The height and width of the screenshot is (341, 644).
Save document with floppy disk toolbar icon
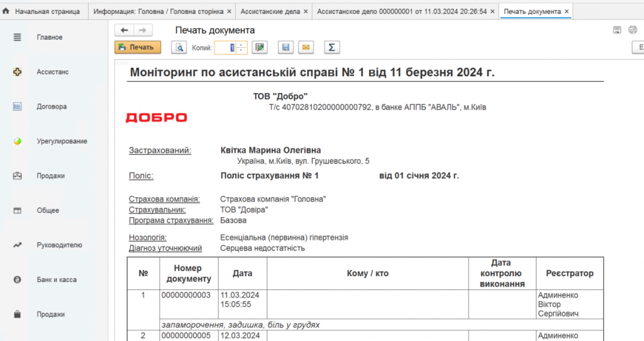[286, 47]
